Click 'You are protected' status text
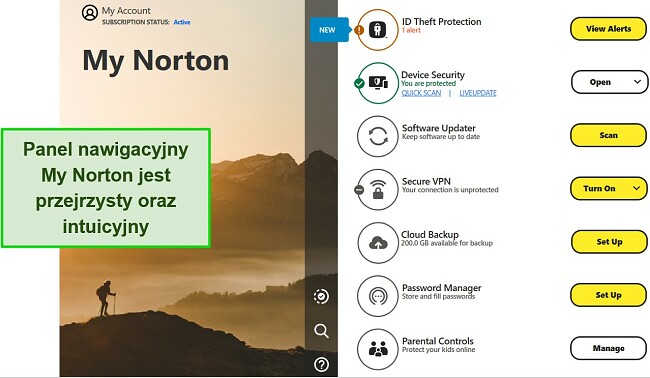 [x=428, y=83]
